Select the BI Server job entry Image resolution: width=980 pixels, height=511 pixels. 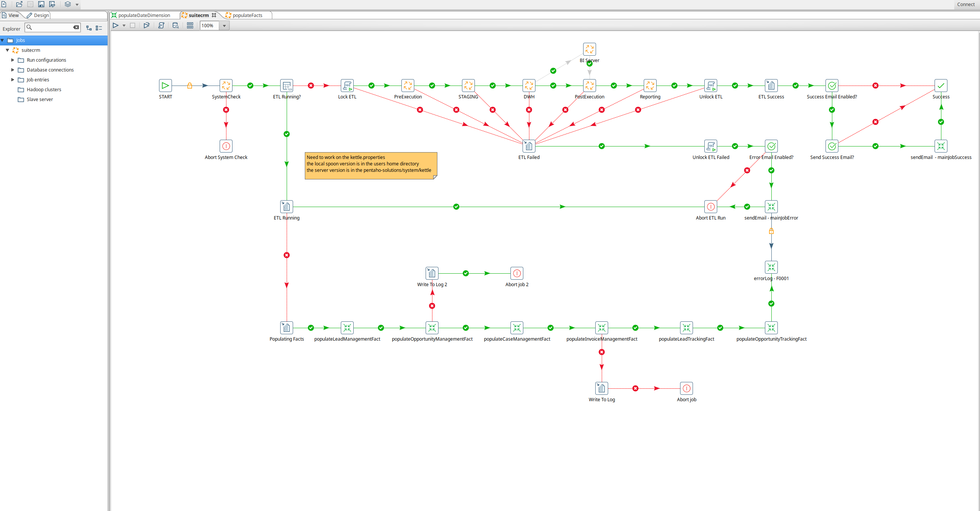point(589,49)
